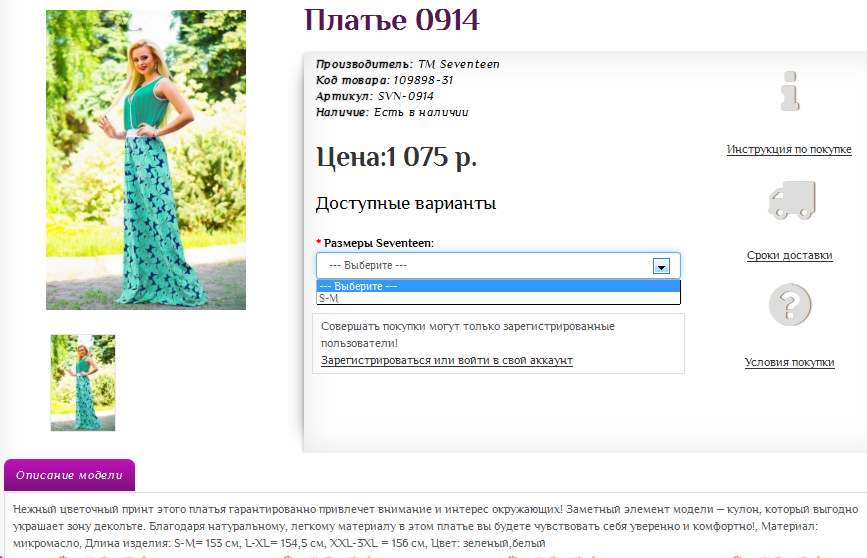This screenshot has height=558, width=867.
Task: Switch to the Описание модели tab
Action: click(69, 475)
